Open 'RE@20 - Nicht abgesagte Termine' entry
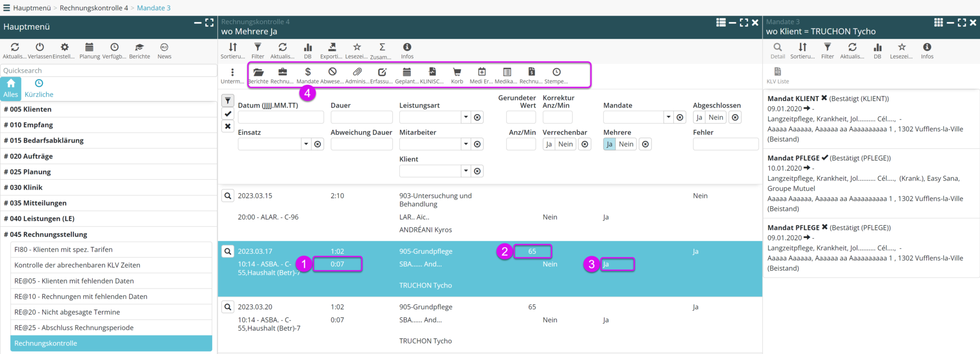The width and height of the screenshot is (980, 354). (x=67, y=312)
